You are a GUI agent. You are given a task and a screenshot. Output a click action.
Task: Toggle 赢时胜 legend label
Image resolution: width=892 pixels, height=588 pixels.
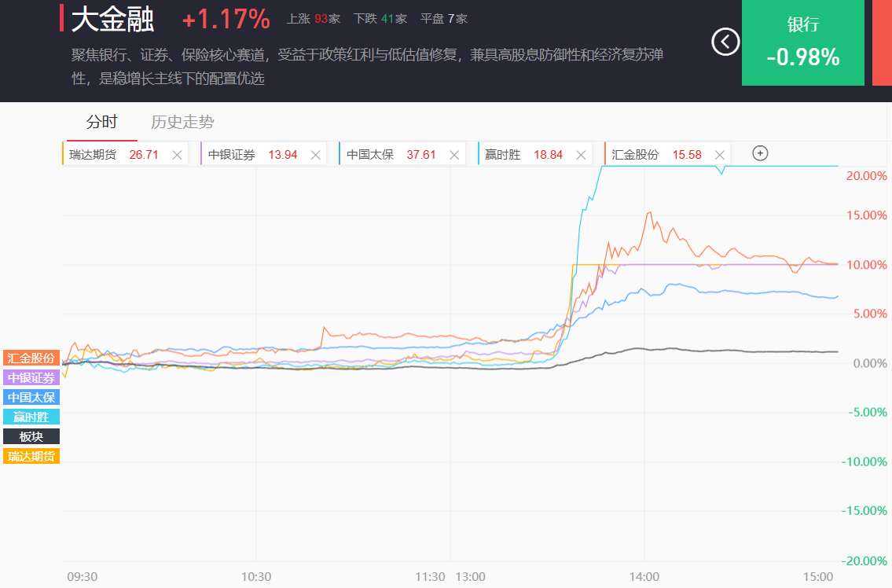[31, 417]
